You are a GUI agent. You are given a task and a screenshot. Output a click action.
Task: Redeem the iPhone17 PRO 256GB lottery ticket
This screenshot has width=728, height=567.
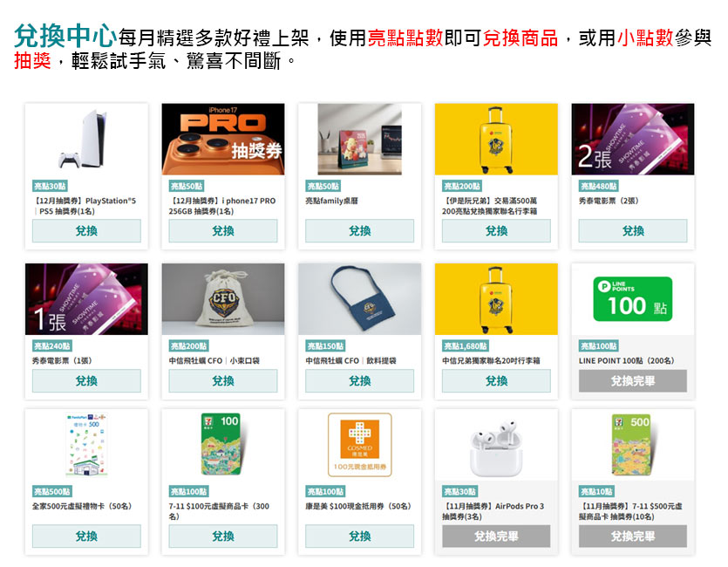click(223, 231)
